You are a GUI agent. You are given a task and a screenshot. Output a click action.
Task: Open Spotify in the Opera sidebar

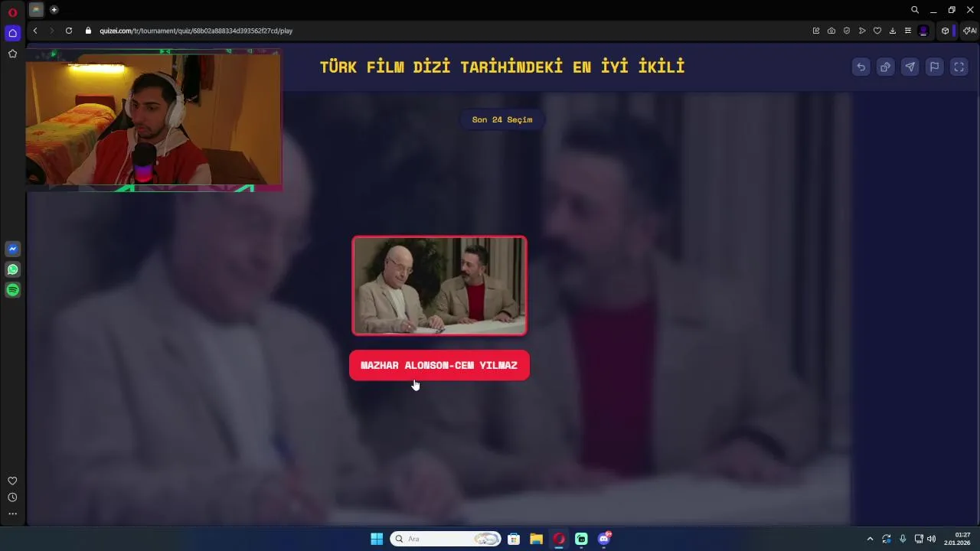(12, 290)
